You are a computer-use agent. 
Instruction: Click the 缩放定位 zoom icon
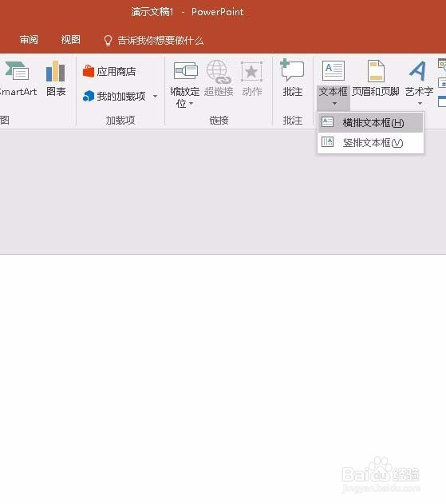[x=185, y=71]
